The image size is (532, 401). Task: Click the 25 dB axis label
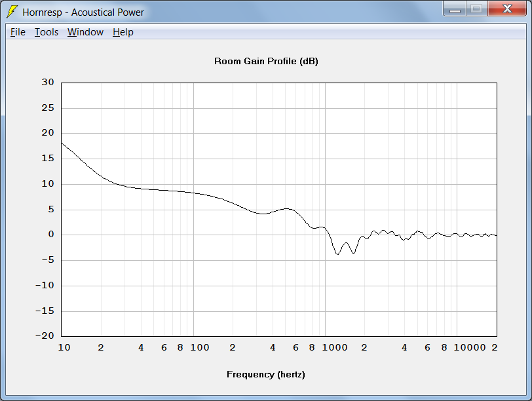tap(48, 108)
